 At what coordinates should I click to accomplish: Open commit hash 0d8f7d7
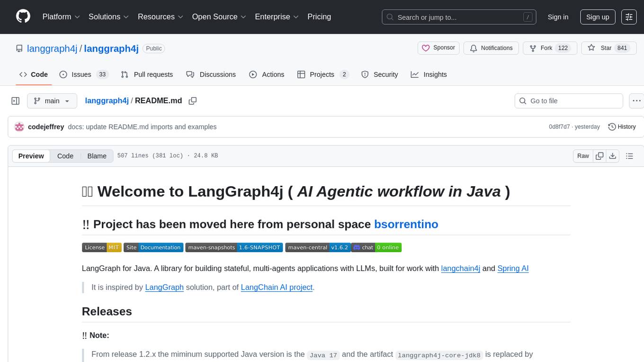559,127
